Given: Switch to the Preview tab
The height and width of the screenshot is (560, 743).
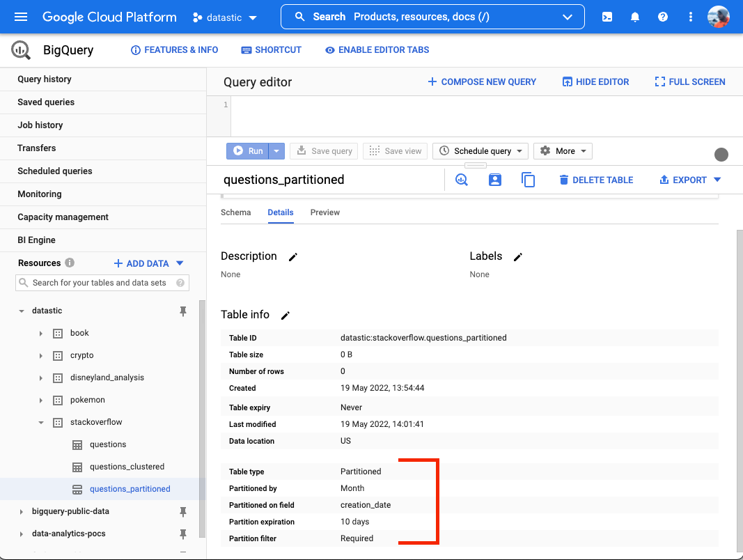Looking at the screenshot, I should pos(325,212).
